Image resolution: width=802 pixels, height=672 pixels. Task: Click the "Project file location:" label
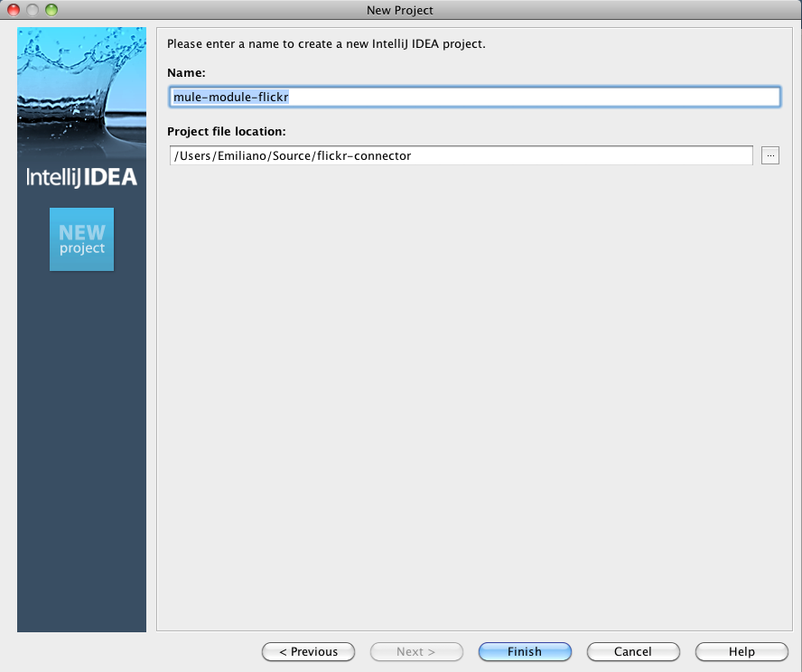click(227, 131)
